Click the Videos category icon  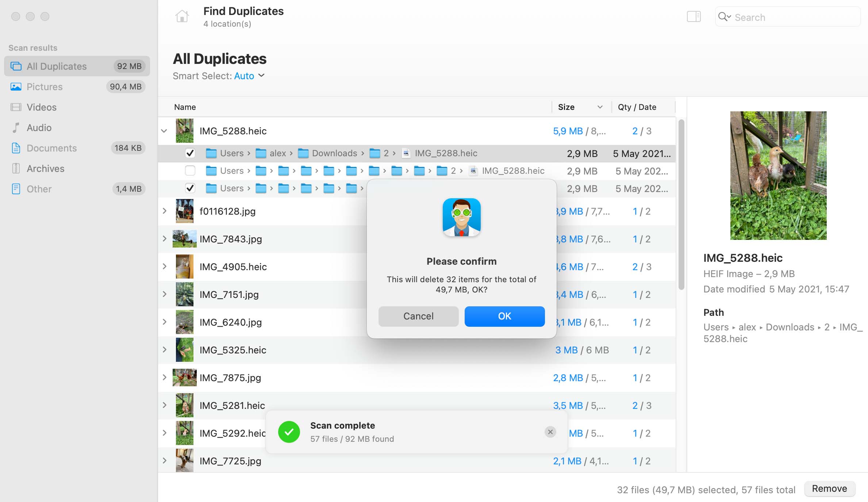[15, 107]
